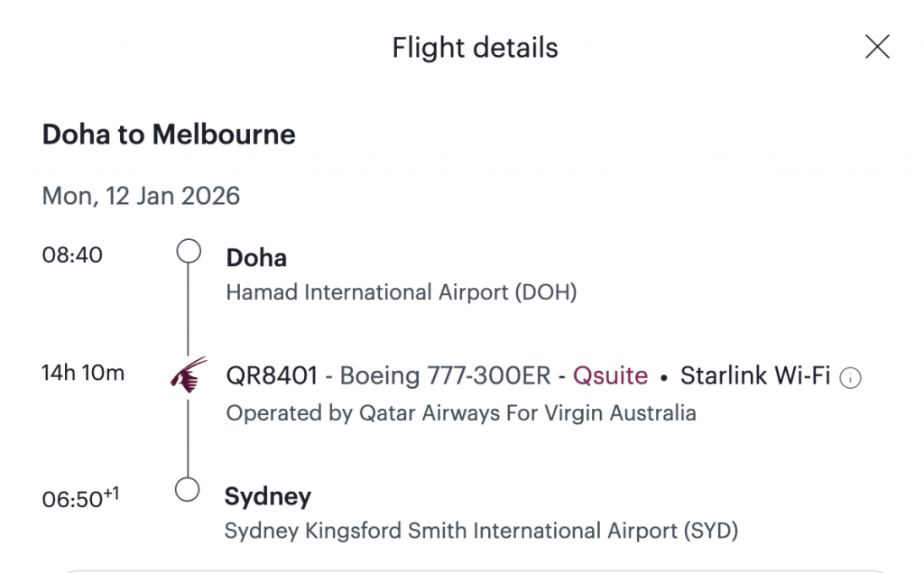Click the 14h 10m flight duration

pyautogui.click(x=83, y=372)
